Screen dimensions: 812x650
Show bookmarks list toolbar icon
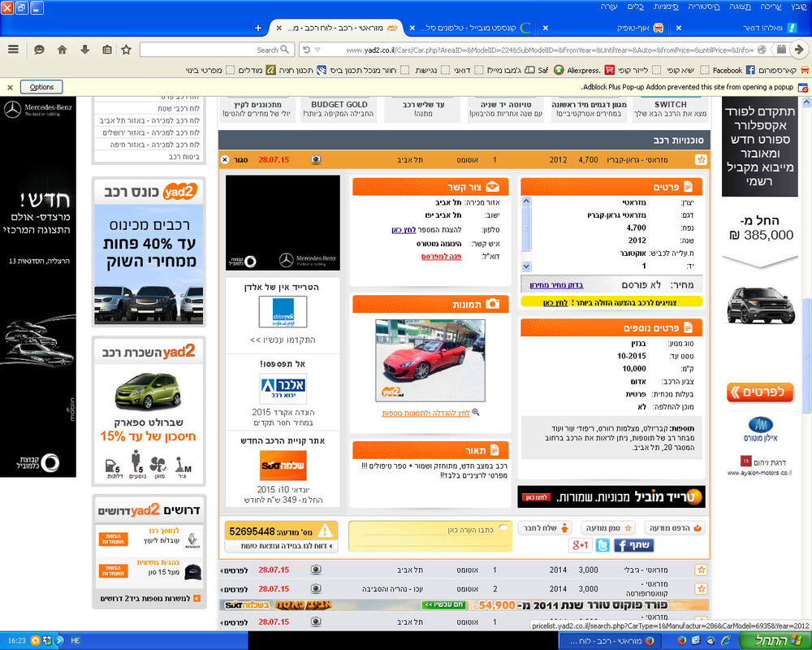pyautogui.click(x=107, y=50)
